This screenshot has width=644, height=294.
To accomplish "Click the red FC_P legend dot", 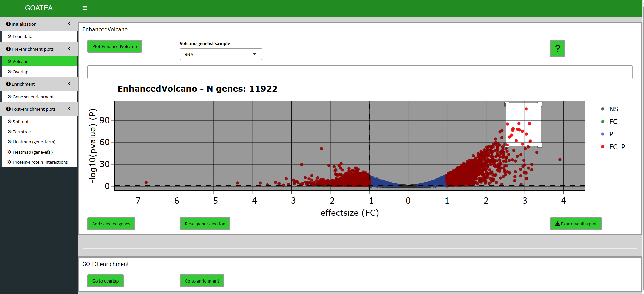I will click(x=603, y=146).
